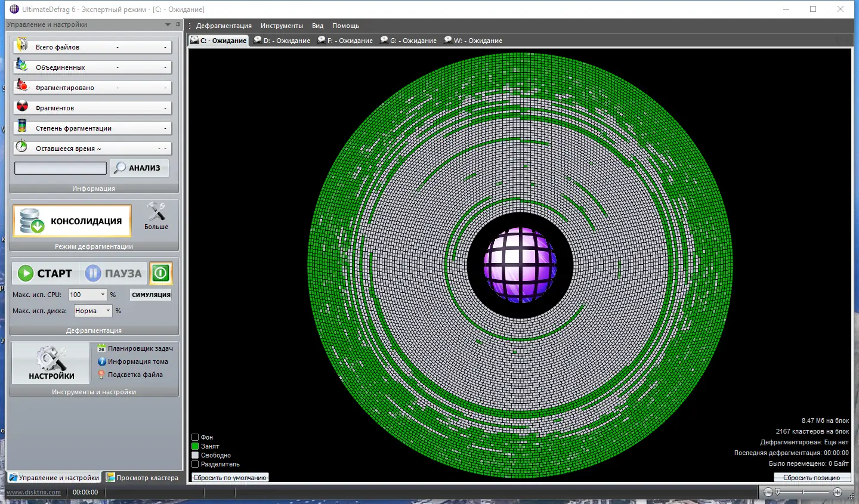Screen dimensions: 859x504
Task: Click the www.disktrix.com link
Action: (x=33, y=492)
